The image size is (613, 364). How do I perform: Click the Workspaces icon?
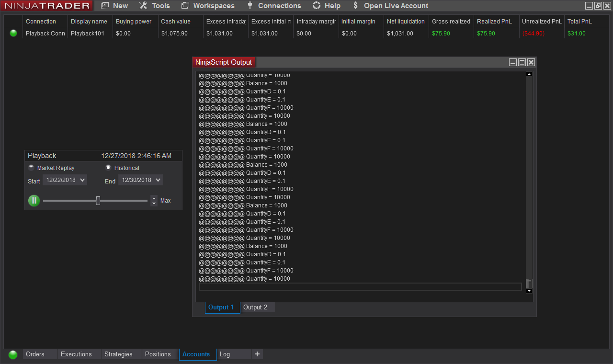pos(185,6)
